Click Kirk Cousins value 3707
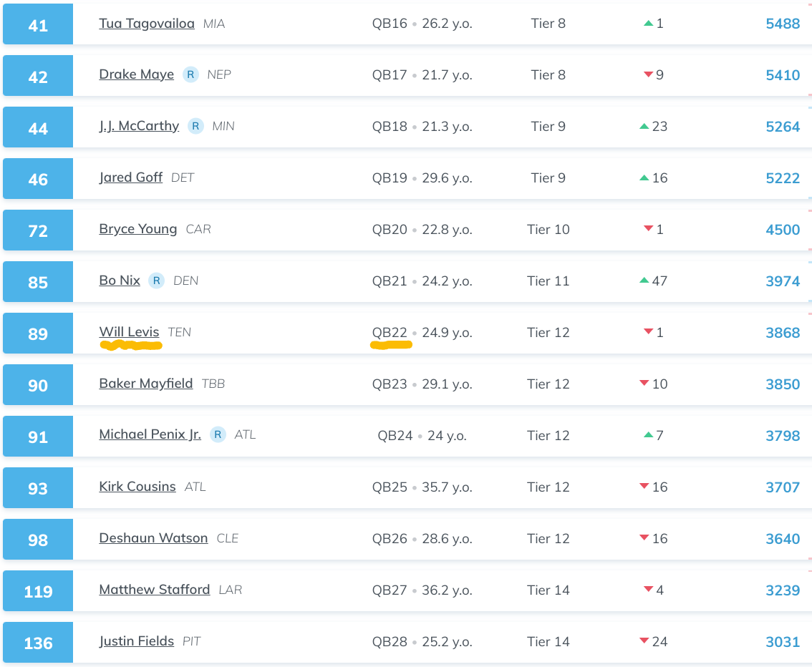812x667 pixels. (783, 487)
